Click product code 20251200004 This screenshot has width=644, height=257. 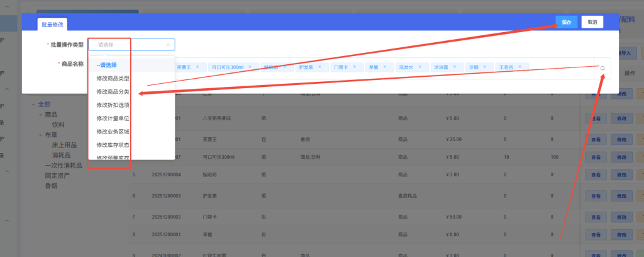[x=166, y=174]
